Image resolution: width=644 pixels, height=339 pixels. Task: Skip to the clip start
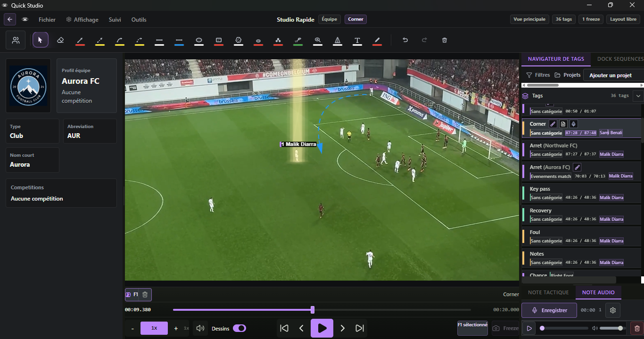284,328
